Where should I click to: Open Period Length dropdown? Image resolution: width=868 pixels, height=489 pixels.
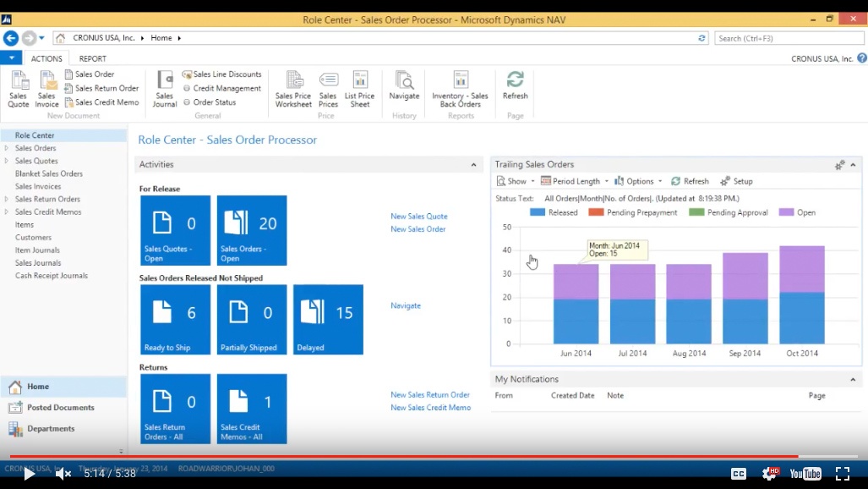point(574,181)
